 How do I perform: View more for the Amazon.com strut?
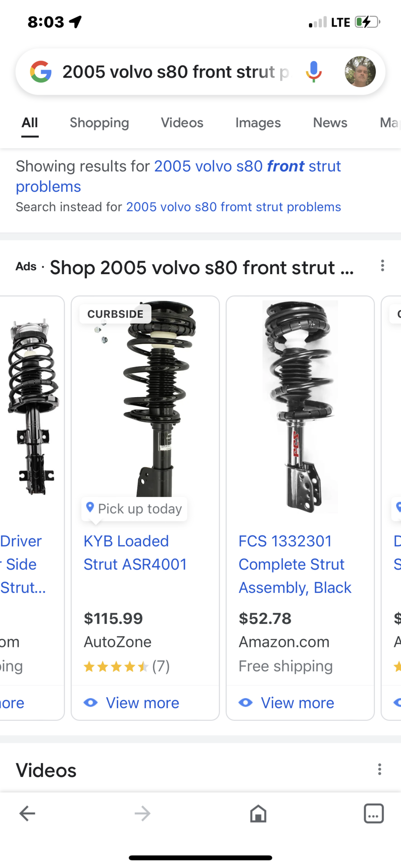[297, 702]
